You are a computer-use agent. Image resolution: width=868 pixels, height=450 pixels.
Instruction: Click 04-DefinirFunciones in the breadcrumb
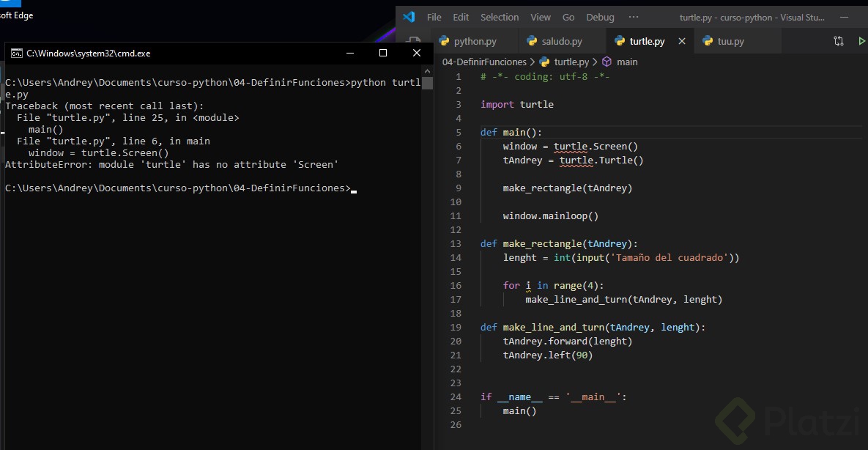pyautogui.click(x=484, y=62)
